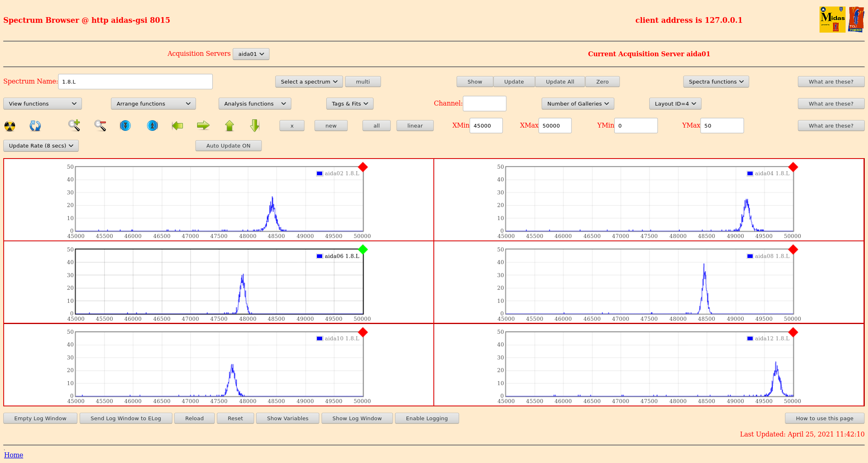Open the Acquisition Servers aida01 dropdown
This screenshot has width=868, height=463.
251,54
